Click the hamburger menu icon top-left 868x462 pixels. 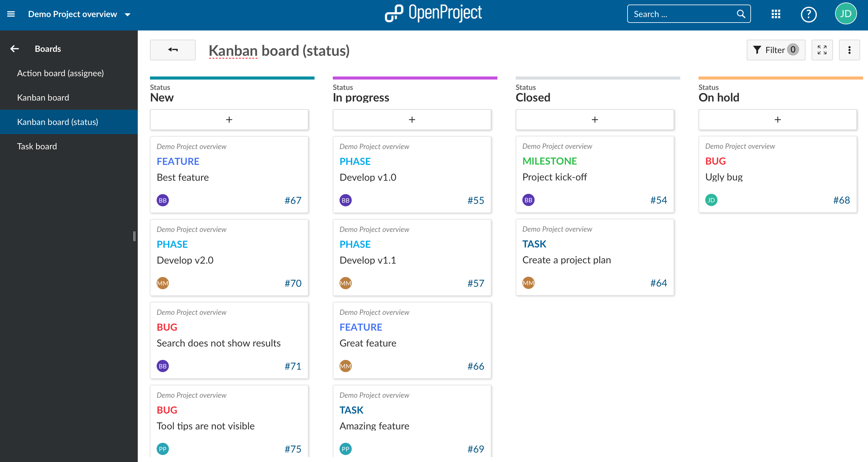coord(11,14)
